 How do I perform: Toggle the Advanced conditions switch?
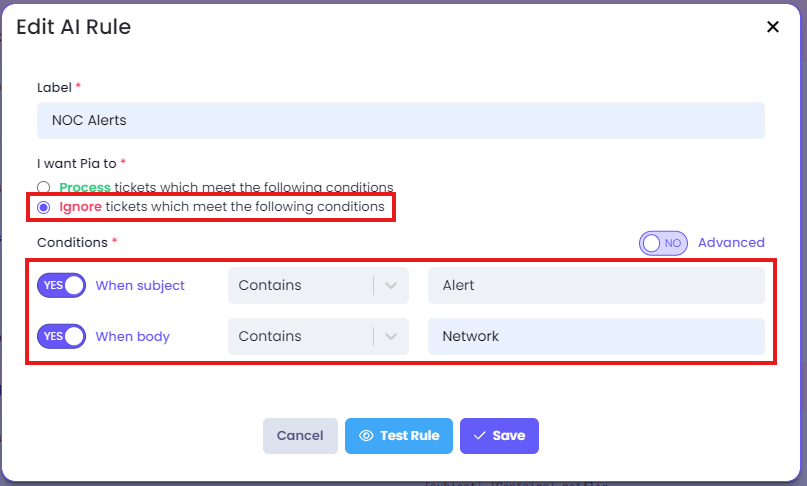pyautogui.click(x=663, y=243)
